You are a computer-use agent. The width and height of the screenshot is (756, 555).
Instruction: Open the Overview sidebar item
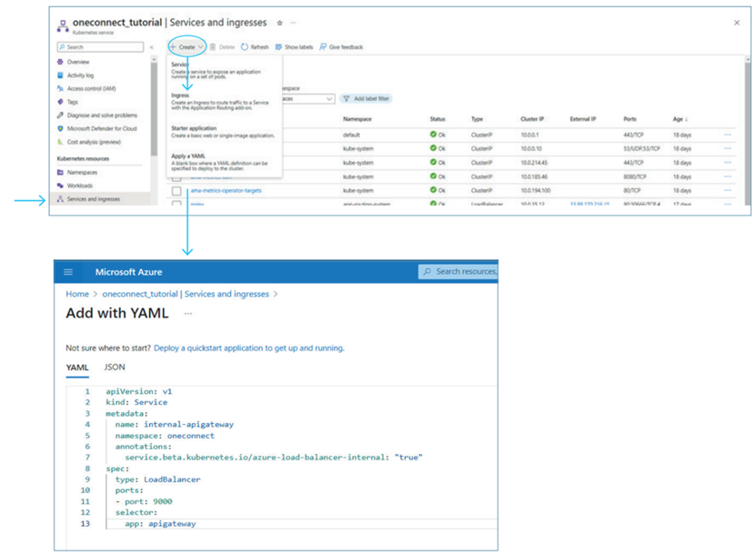(78, 62)
